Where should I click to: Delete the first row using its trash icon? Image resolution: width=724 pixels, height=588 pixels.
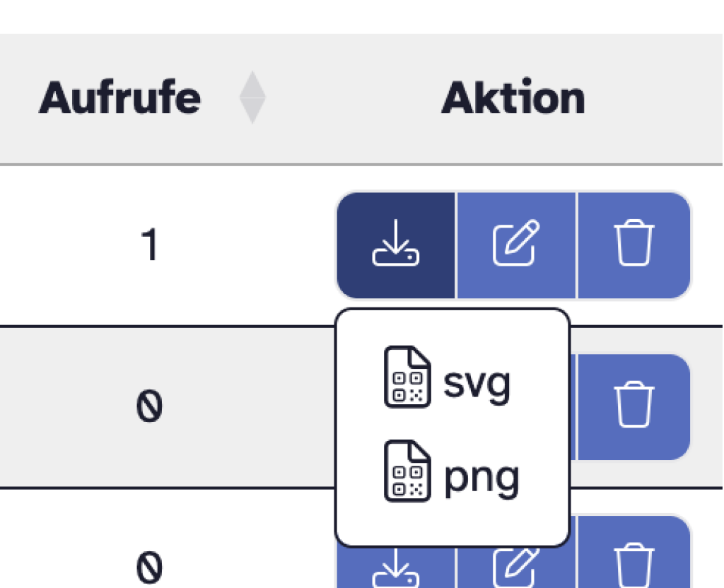(x=634, y=244)
